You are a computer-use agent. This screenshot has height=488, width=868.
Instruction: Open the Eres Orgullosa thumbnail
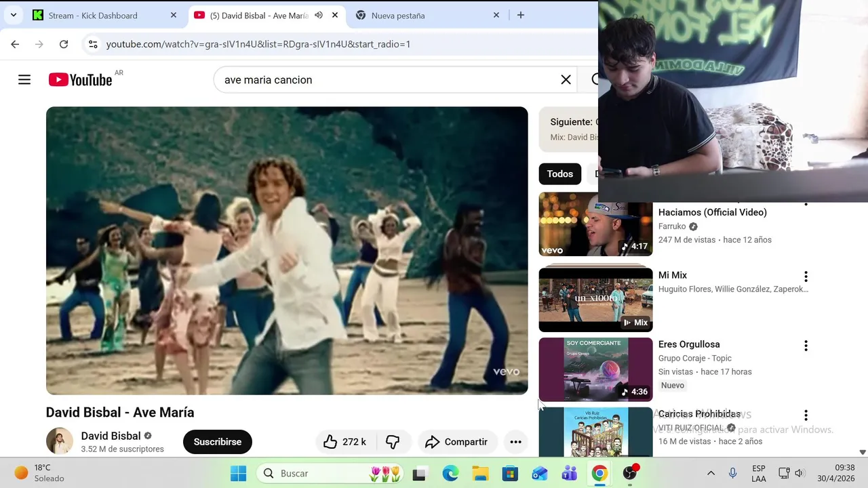[x=595, y=369]
